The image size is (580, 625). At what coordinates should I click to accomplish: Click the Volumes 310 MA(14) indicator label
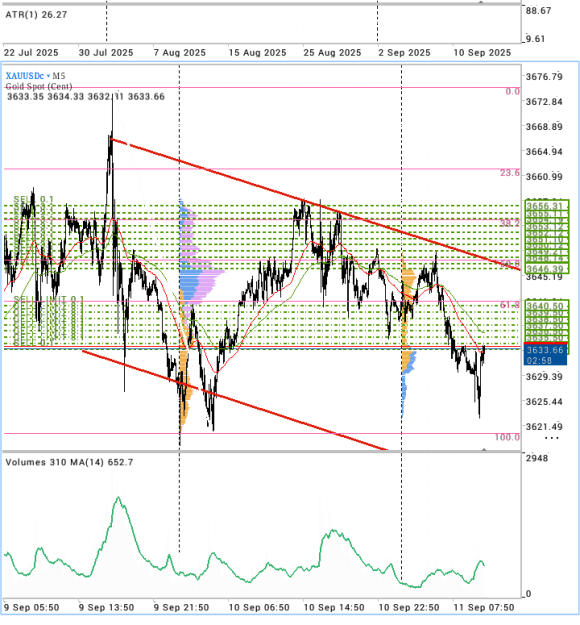[69, 462]
